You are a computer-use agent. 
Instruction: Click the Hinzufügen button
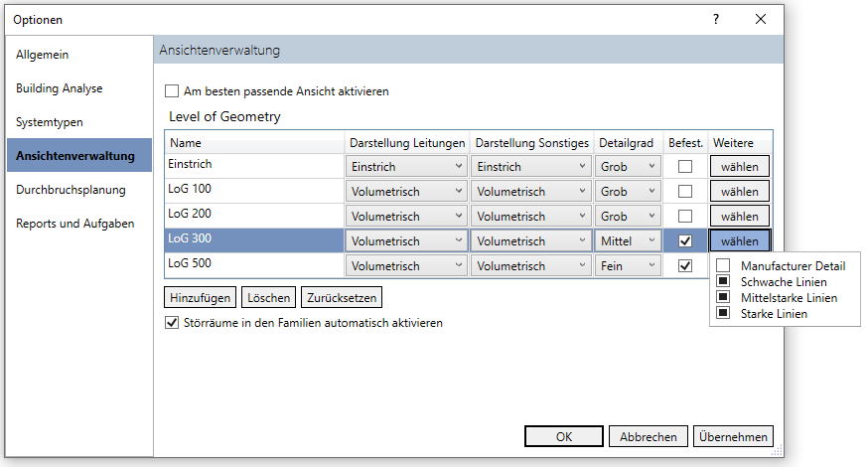(201, 297)
